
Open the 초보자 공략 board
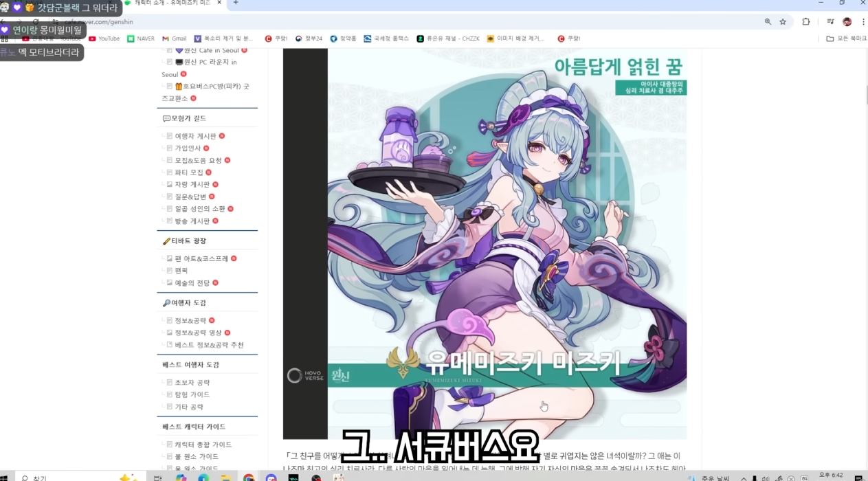tap(192, 382)
